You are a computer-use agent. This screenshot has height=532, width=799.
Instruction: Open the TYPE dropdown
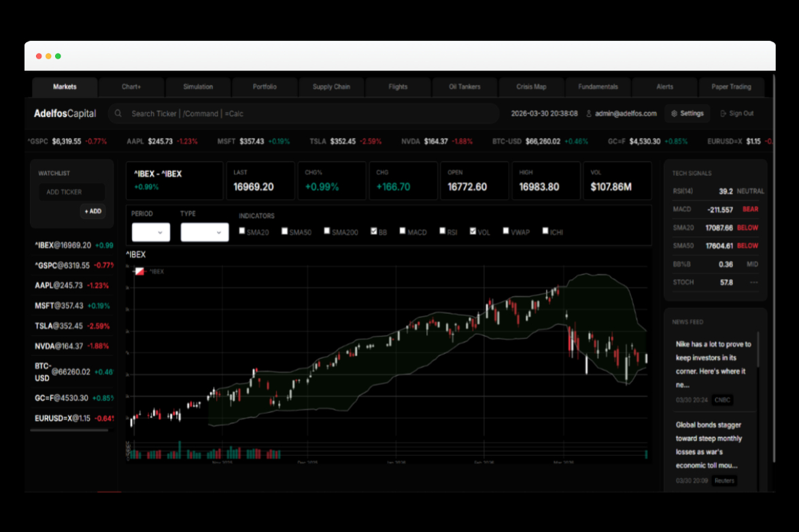coord(204,232)
